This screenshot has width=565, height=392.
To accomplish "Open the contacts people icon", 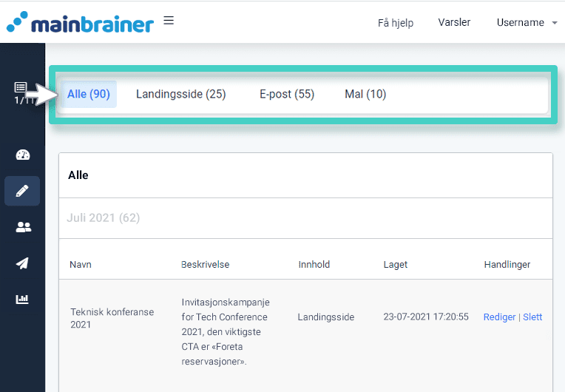I will pos(24,227).
